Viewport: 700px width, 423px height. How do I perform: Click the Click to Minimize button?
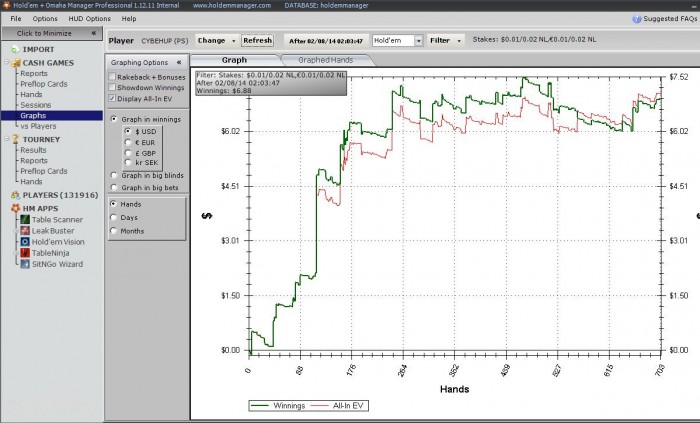click(52, 33)
